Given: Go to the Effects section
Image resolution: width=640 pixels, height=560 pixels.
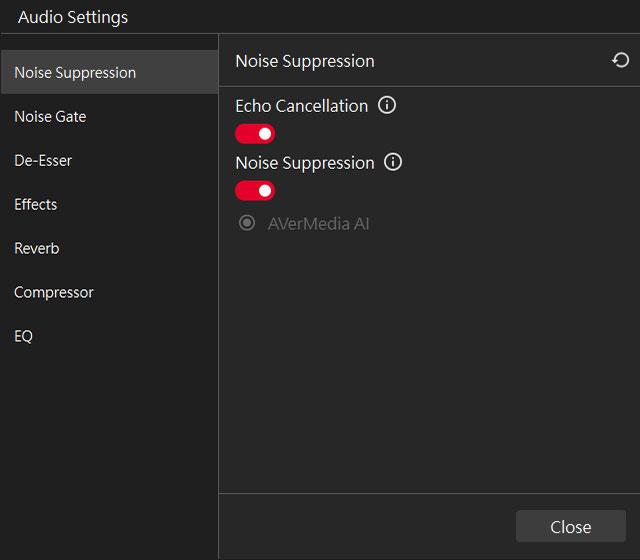Looking at the screenshot, I should tap(36, 205).
